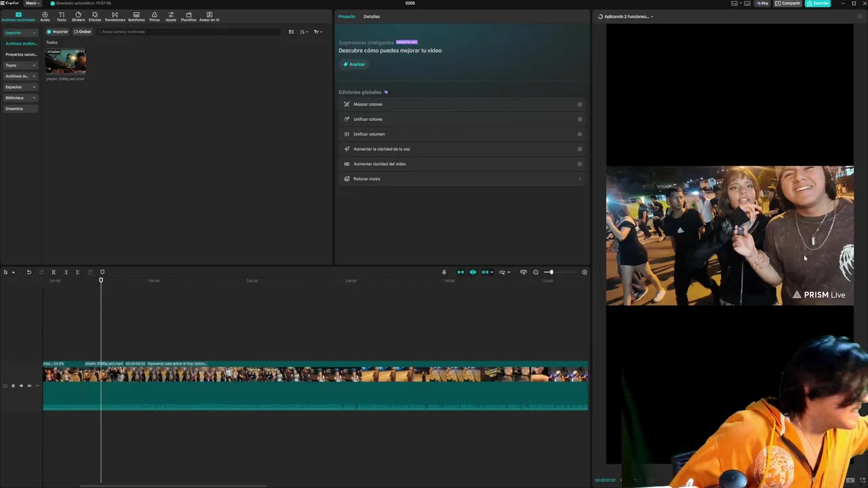
Task: Switch to the Detalles tab
Action: tap(372, 16)
